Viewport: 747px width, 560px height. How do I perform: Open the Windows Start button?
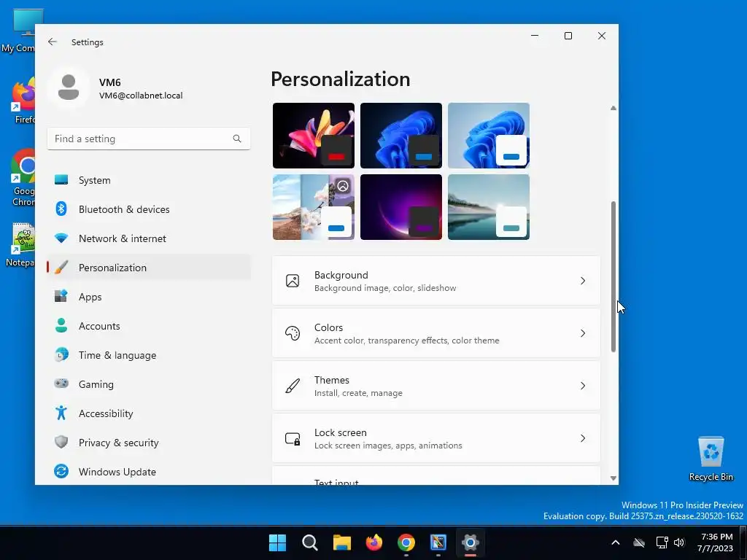pyautogui.click(x=277, y=542)
